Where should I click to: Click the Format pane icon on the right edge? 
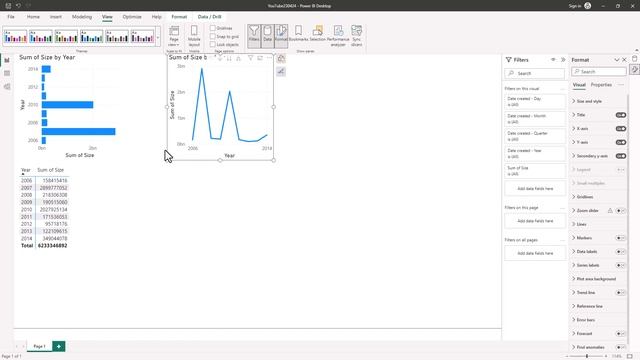pos(635,70)
